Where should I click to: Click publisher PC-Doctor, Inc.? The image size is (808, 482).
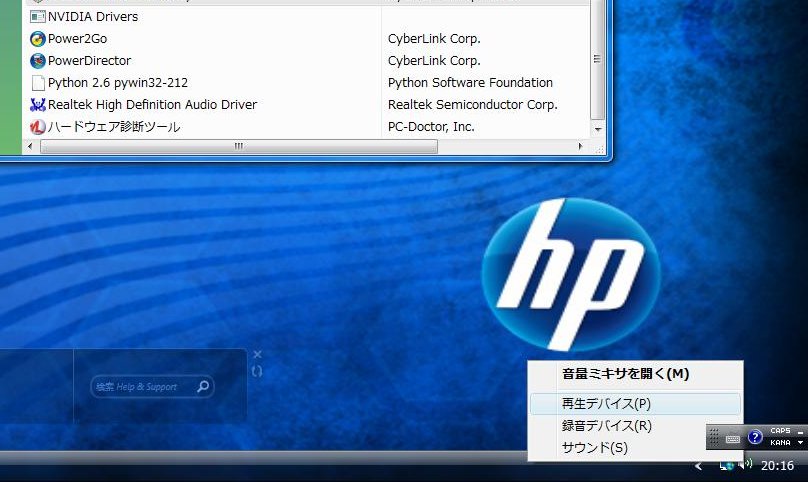(x=431, y=127)
